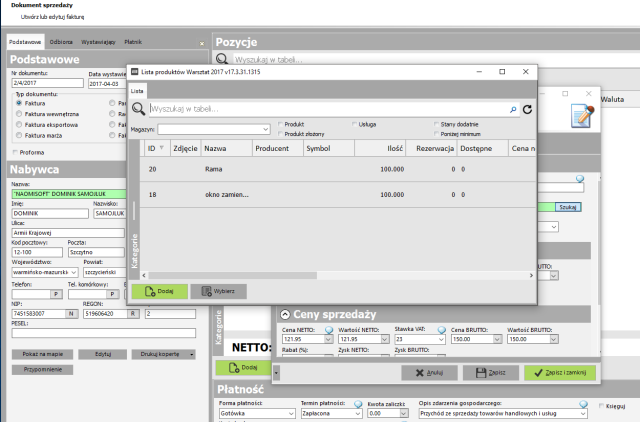Tick the Produkt filter checkbox
The width and height of the screenshot is (640, 422).
click(280, 124)
